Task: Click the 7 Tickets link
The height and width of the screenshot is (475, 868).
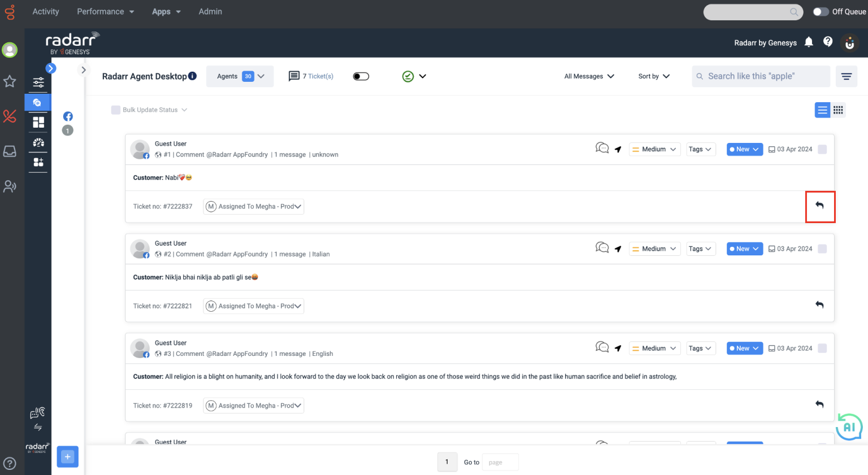Action: coord(318,76)
